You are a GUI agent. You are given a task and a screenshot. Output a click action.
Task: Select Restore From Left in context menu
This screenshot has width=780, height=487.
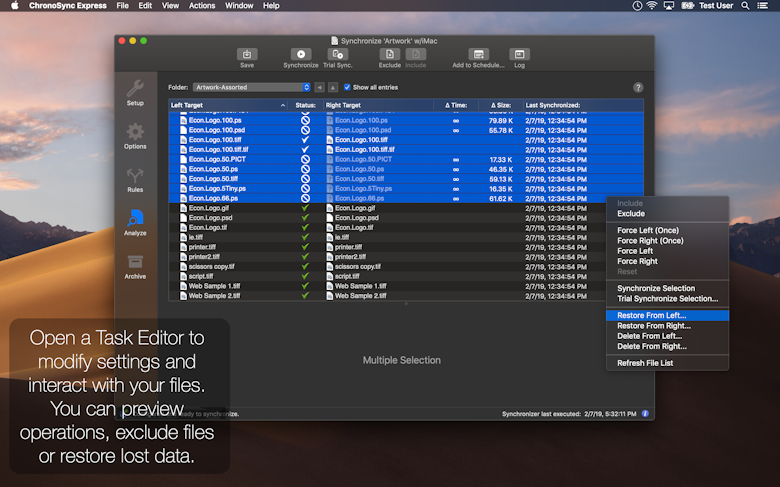coord(668,315)
